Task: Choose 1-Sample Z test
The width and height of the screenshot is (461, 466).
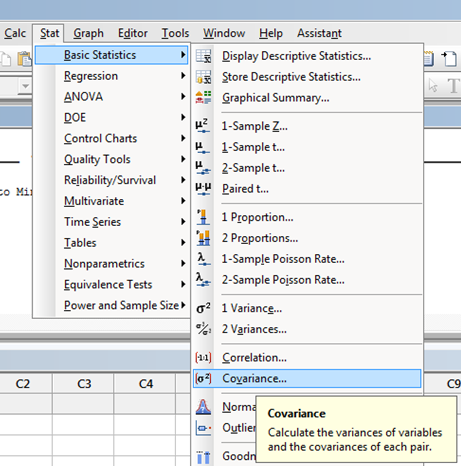Action: 255,126
